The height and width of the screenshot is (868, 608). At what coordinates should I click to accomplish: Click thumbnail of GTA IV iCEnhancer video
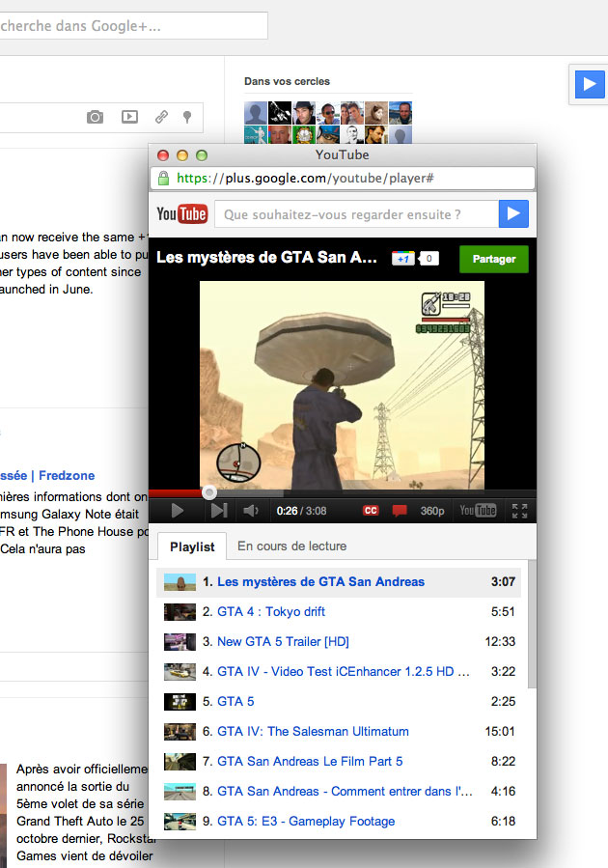coord(180,671)
